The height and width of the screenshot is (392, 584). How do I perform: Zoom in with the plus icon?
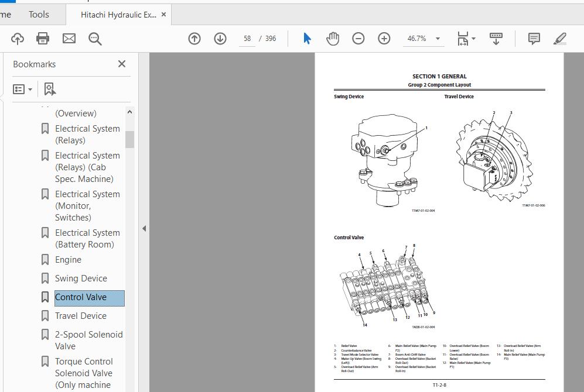(384, 39)
